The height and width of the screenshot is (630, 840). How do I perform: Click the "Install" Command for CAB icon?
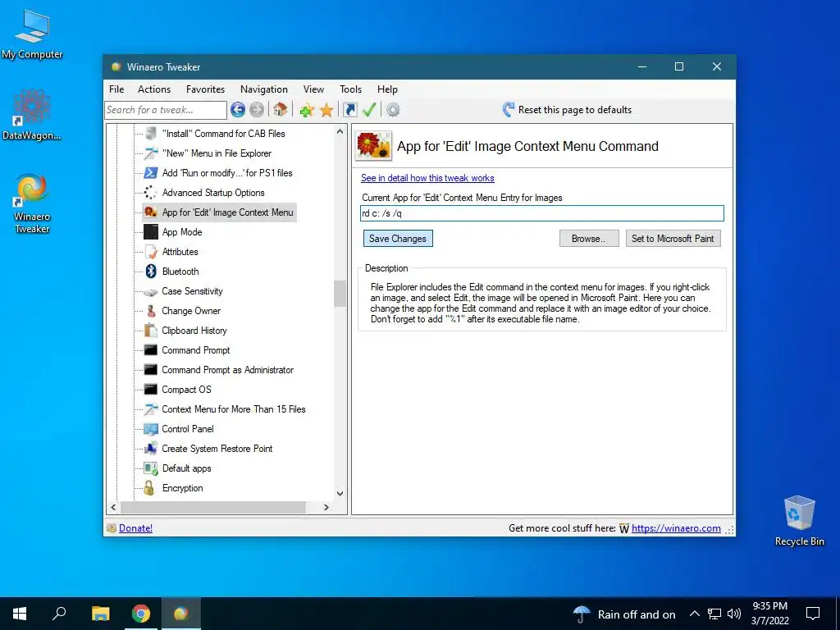[x=151, y=134]
